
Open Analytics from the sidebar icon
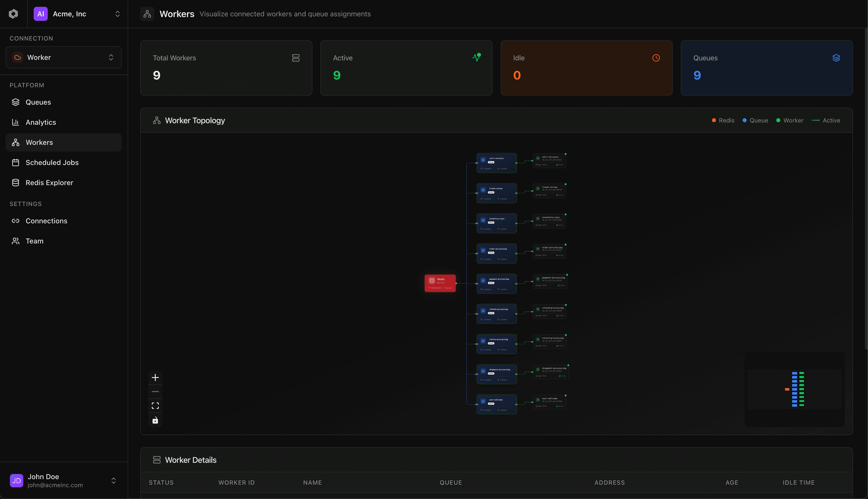(x=16, y=122)
